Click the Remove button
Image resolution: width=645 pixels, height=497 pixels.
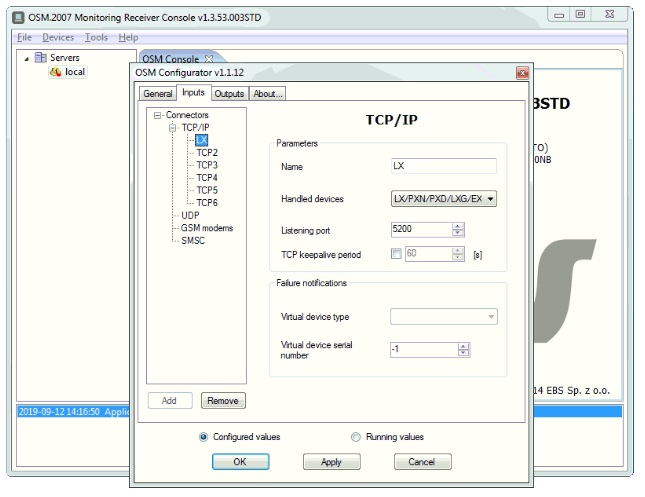coord(223,401)
